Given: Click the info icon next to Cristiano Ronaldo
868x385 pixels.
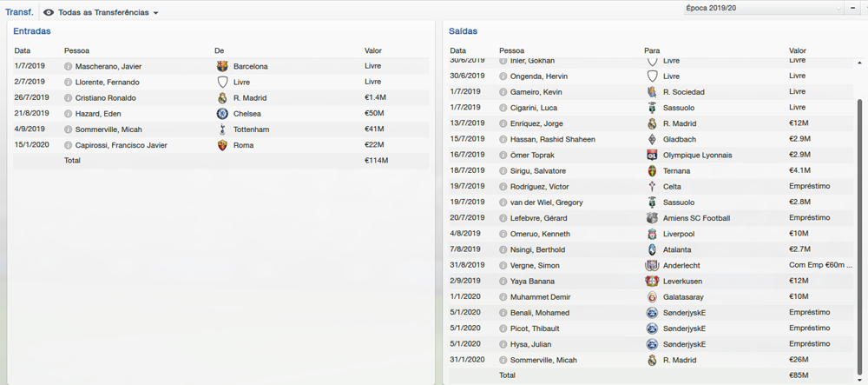Looking at the screenshot, I should 69,98.
